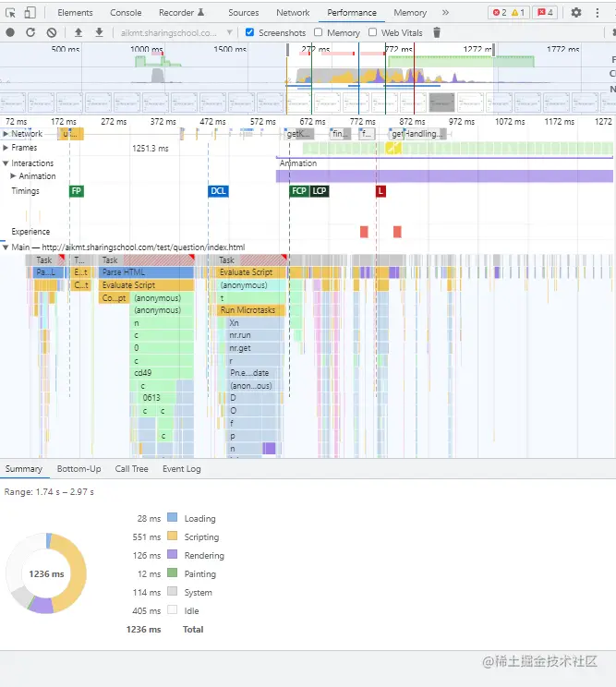Open the warnings counter badge showing 1

tap(518, 13)
